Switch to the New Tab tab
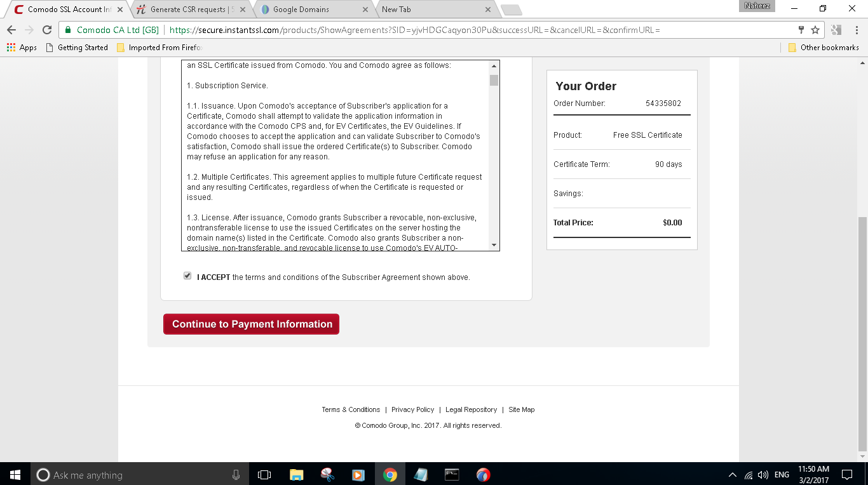868x485 pixels. (433, 10)
